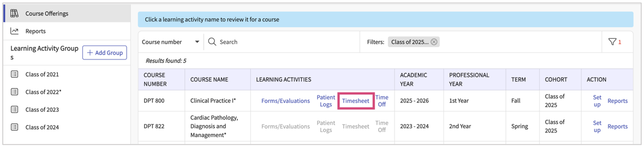Expand the Course number dropdown

[197, 42]
